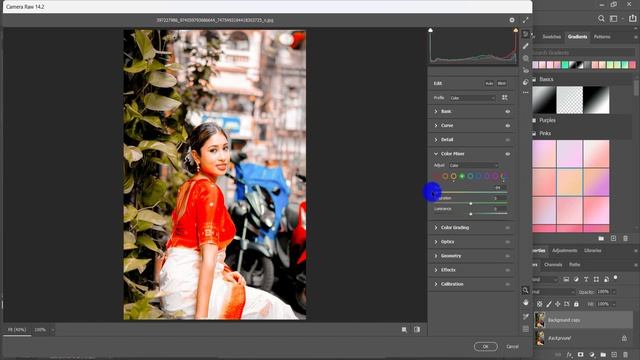
Task: Click the Auto edit button
Action: point(489,83)
